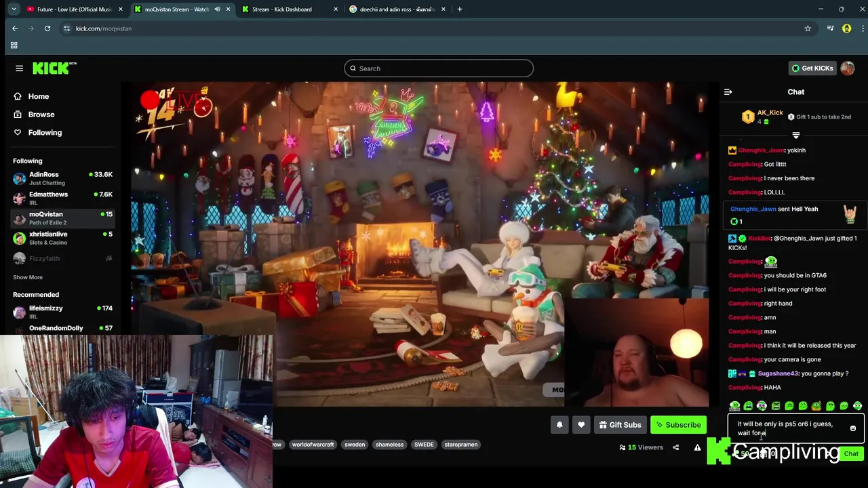
Task: Select moQvistan channel in Following list
Action: click(62, 218)
